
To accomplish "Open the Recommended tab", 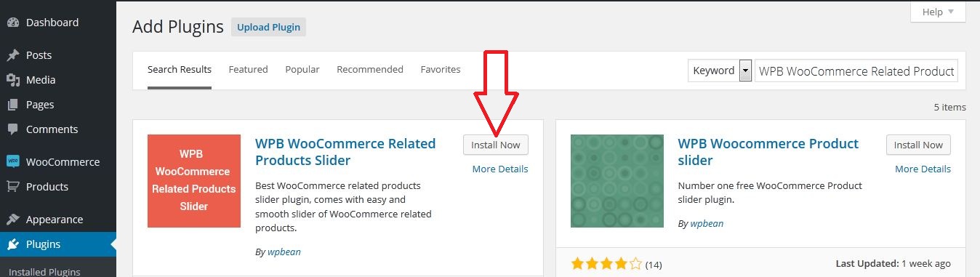I will (370, 70).
